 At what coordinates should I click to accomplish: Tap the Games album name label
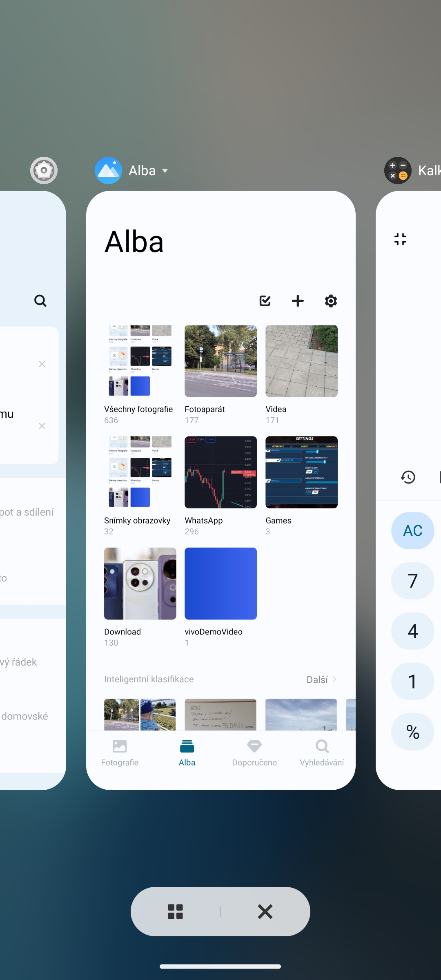[x=278, y=520]
